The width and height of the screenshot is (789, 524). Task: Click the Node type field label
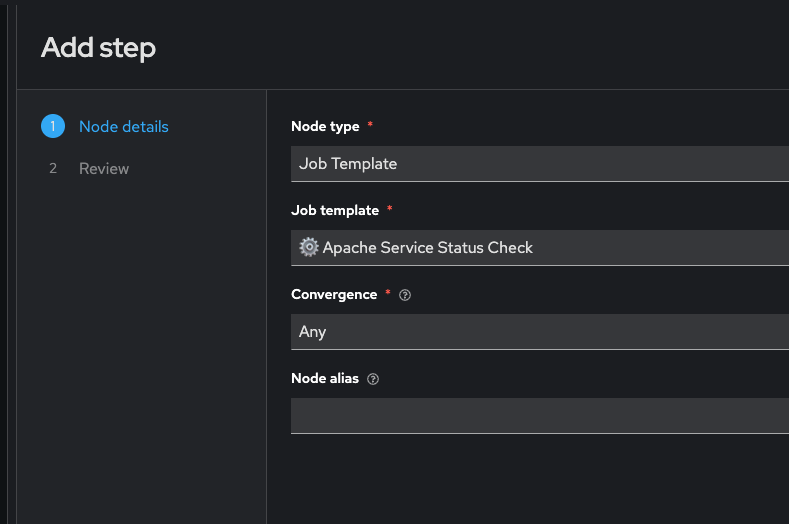point(326,126)
